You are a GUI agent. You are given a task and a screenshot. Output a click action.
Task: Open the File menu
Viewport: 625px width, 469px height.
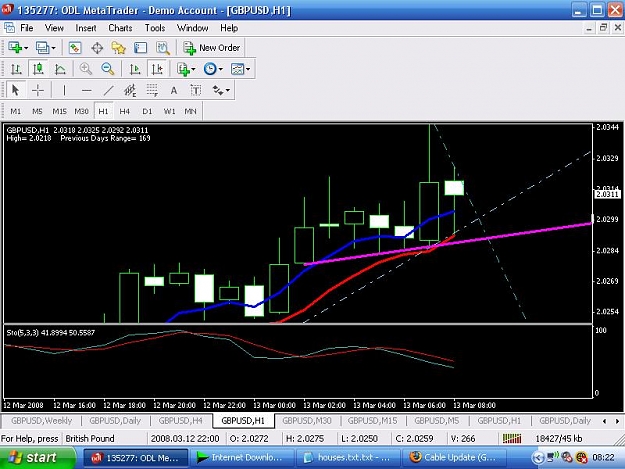pos(27,28)
